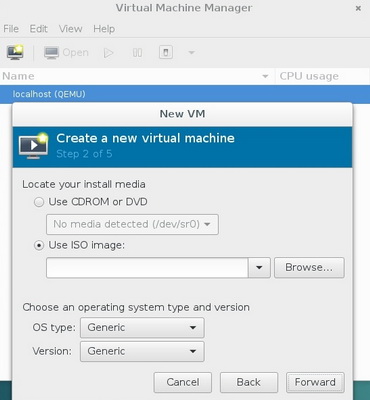Screen dimensions: 370x400
Task: Open the View menu
Action: click(70, 29)
